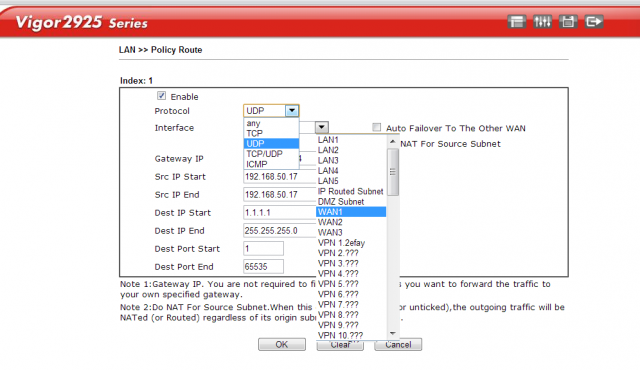640x370 pixels.
Task: Select LAN1 in Interface list
Action: pyautogui.click(x=351, y=140)
